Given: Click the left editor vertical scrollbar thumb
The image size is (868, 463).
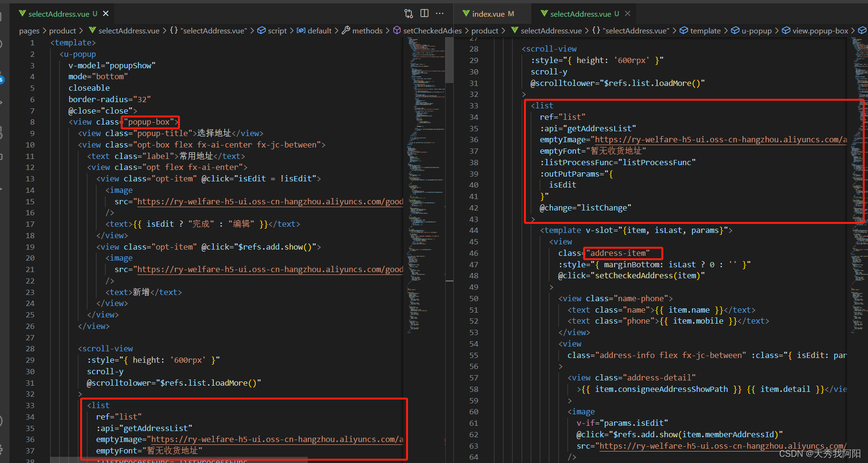Looking at the screenshot, I should [x=449, y=60].
